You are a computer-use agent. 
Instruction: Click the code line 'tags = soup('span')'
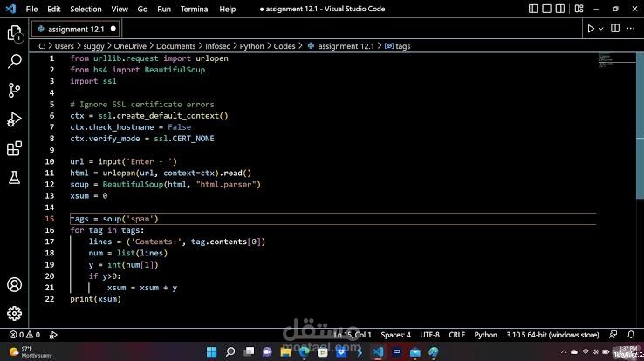tap(113, 219)
